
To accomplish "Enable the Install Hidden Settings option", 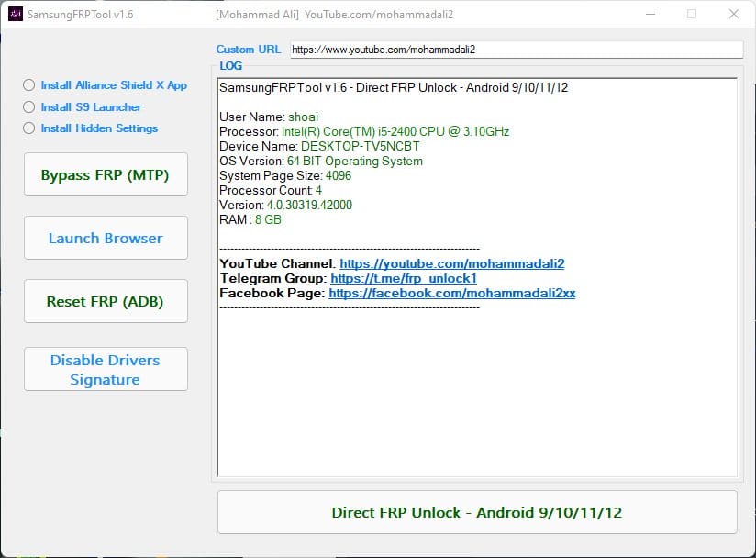I will tap(28, 128).
